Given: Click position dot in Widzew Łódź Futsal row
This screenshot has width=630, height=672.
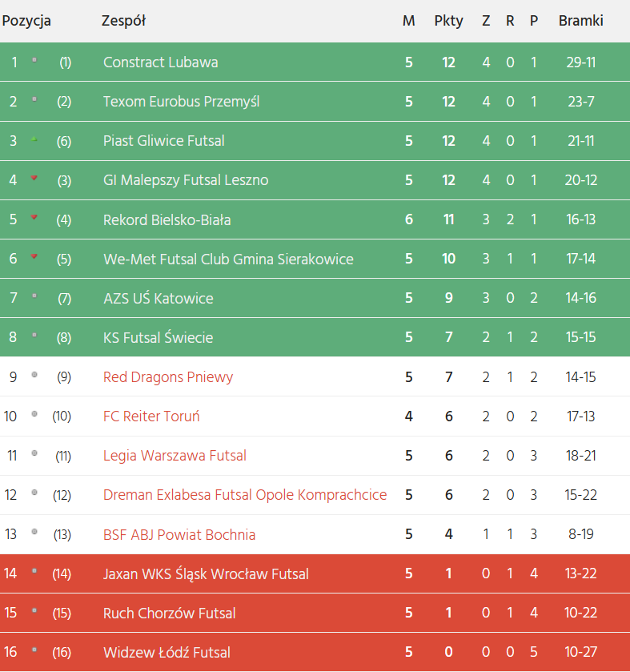Looking at the screenshot, I should click(34, 650).
